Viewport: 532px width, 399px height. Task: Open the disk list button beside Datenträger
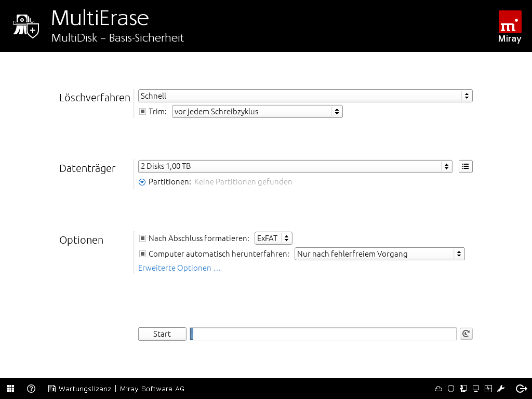465,166
